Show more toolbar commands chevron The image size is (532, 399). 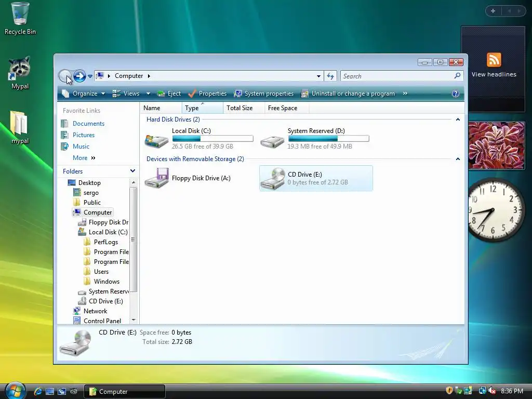point(405,94)
